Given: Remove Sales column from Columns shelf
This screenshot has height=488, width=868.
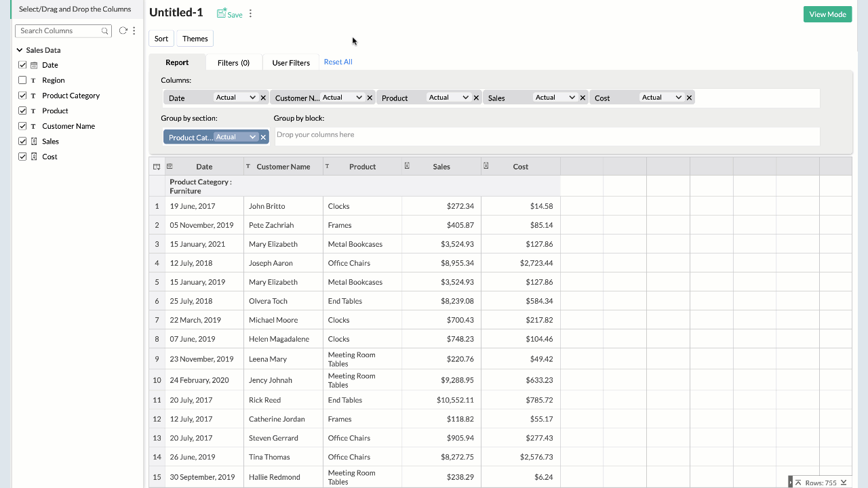Looking at the screenshot, I should (583, 98).
